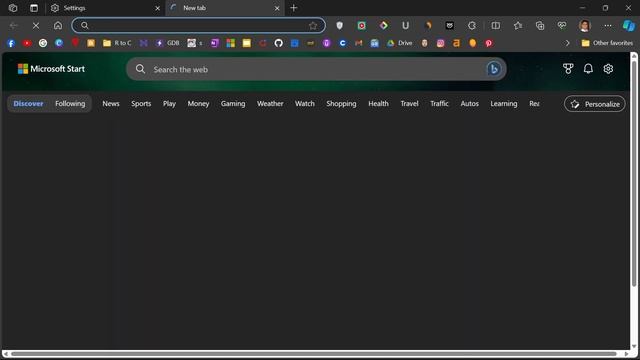Go to the Home page

point(58,26)
